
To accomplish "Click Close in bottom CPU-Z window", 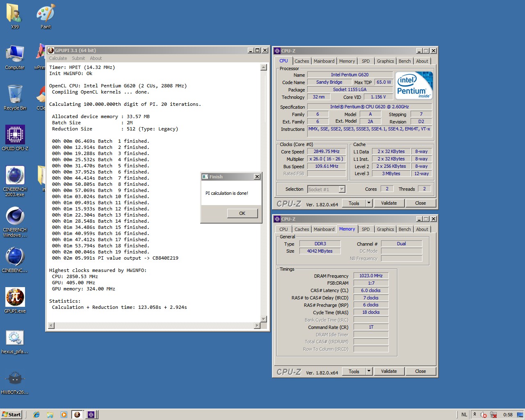I will pos(420,371).
